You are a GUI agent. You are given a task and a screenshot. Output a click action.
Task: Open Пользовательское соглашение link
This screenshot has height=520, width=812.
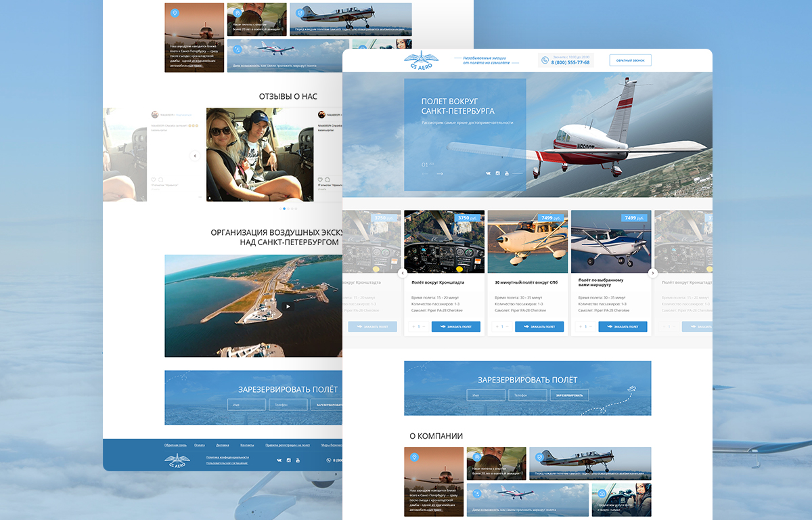coord(227,463)
